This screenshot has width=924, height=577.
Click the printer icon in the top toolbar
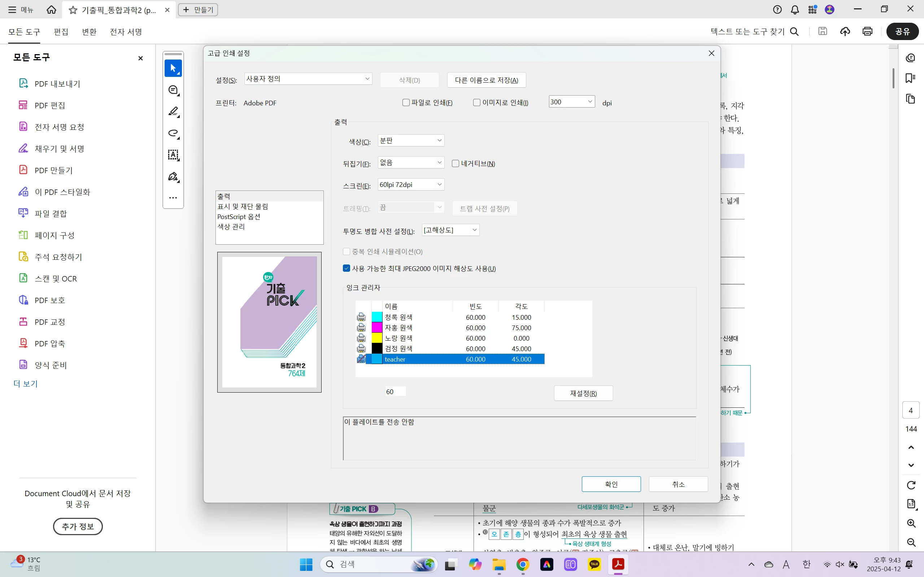pyautogui.click(x=867, y=31)
